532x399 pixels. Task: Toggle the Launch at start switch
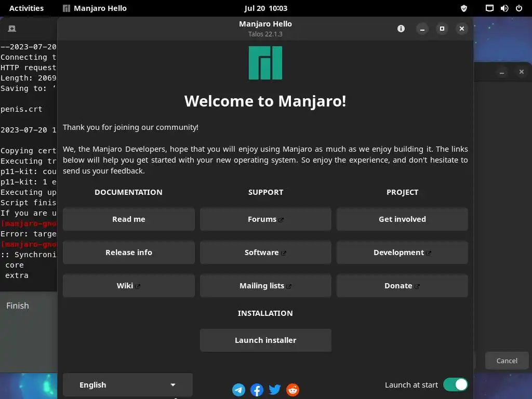click(x=455, y=385)
